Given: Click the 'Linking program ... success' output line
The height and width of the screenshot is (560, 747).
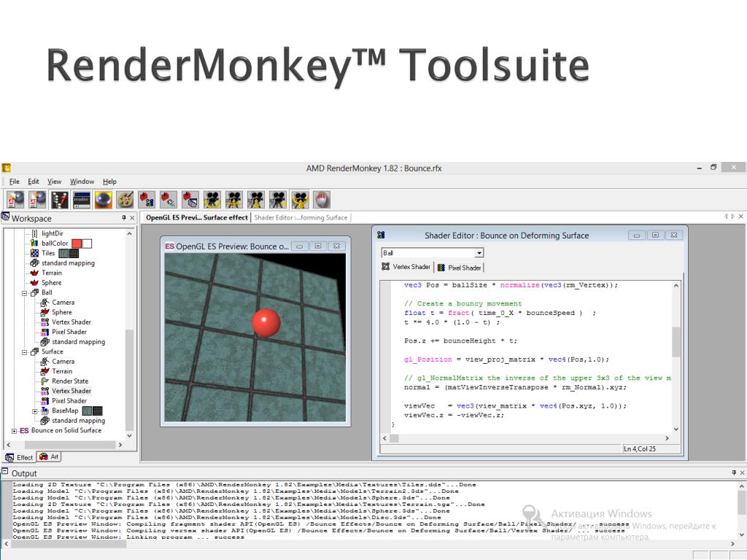Looking at the screenshot, I should [128, 537].
